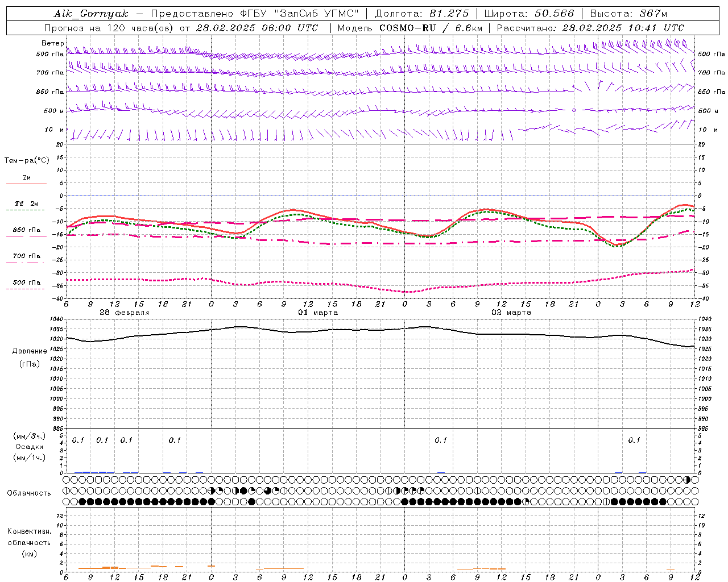The height and width of the screenshot is (582, 728).
Task: Click the Ветер panel label
Action: pos(52,43)
